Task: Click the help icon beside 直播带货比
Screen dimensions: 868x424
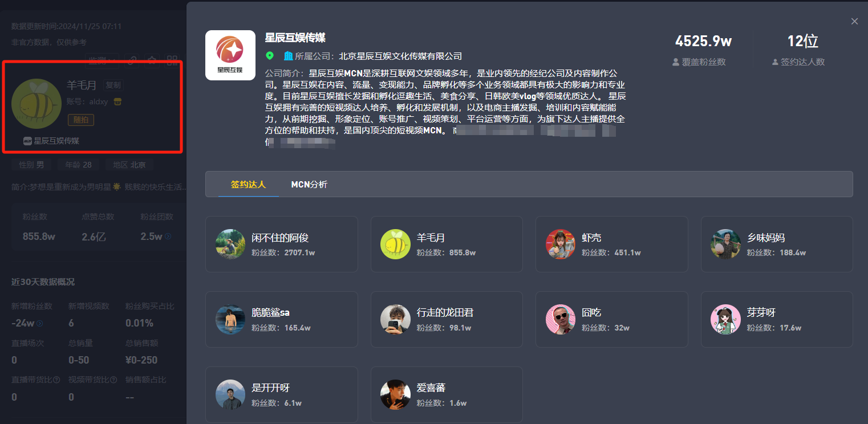Action: pyautogui.click(x=56, y=380)
